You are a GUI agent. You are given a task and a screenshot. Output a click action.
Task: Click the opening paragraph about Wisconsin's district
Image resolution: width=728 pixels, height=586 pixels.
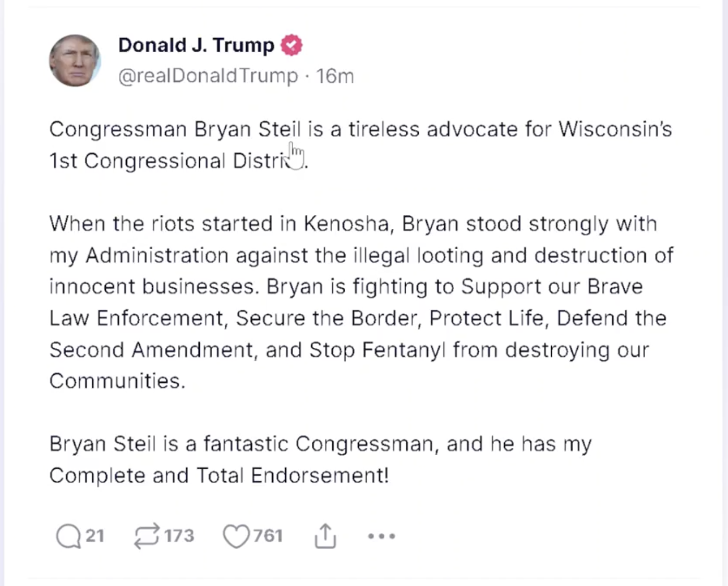tap(360, 144)
